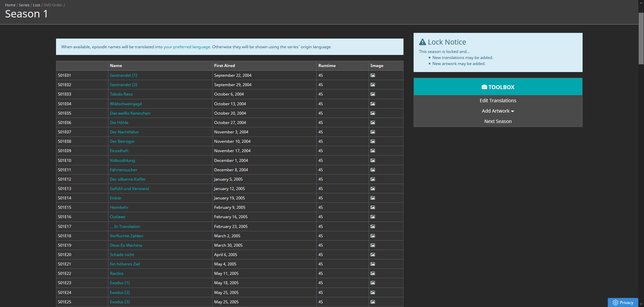Open episode Volkszählung
Viewport: 644px width, 307px height.
(x=122, y=161)
